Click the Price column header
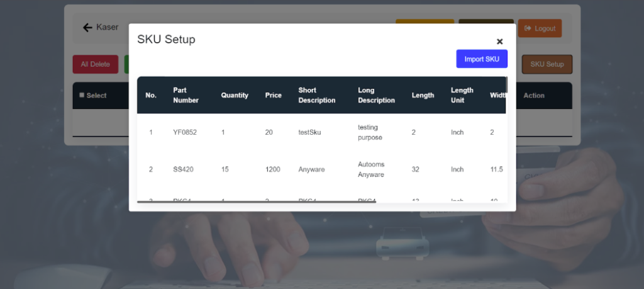Screen dimensions: 644x289 273,95
